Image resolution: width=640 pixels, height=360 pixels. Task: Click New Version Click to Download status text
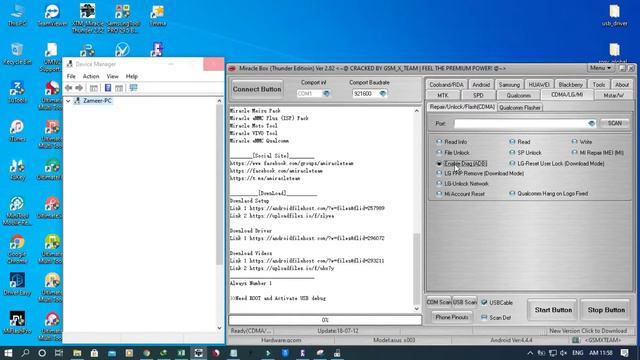click(x=588, y=331)
